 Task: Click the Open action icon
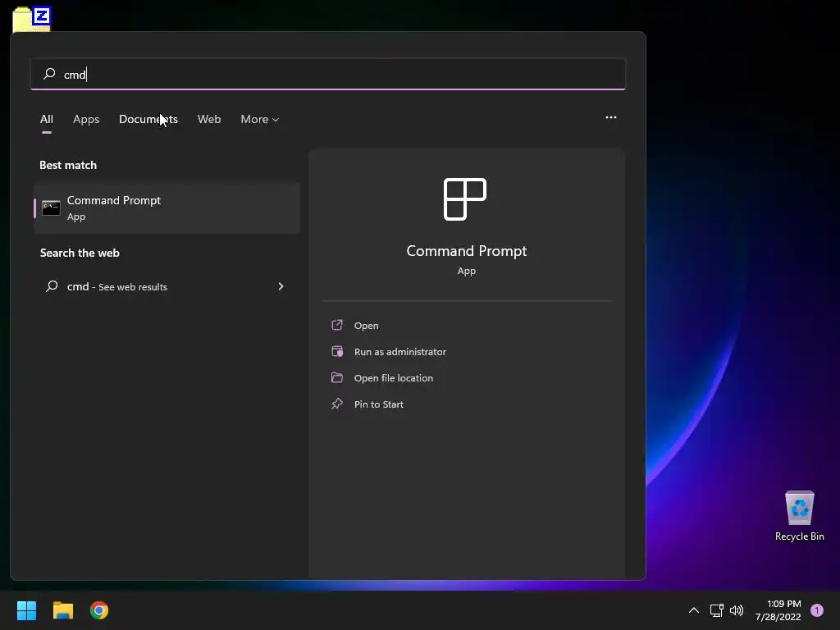click(x=337, y=325)
